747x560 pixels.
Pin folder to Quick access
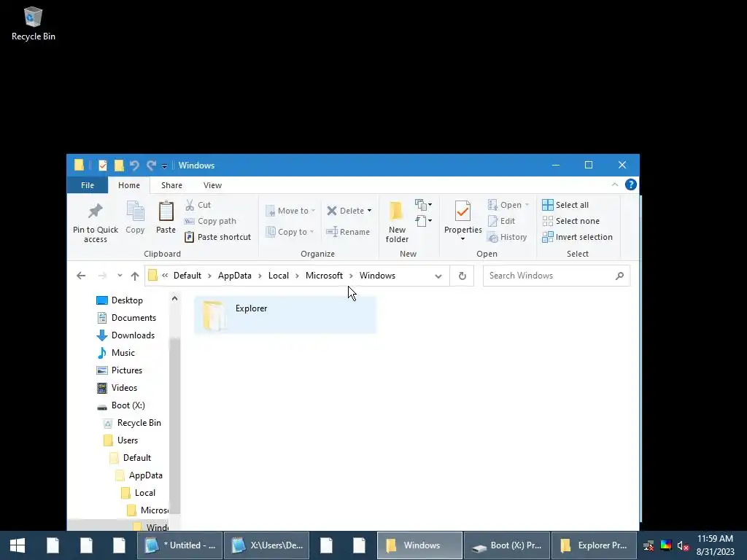[96, 222]
